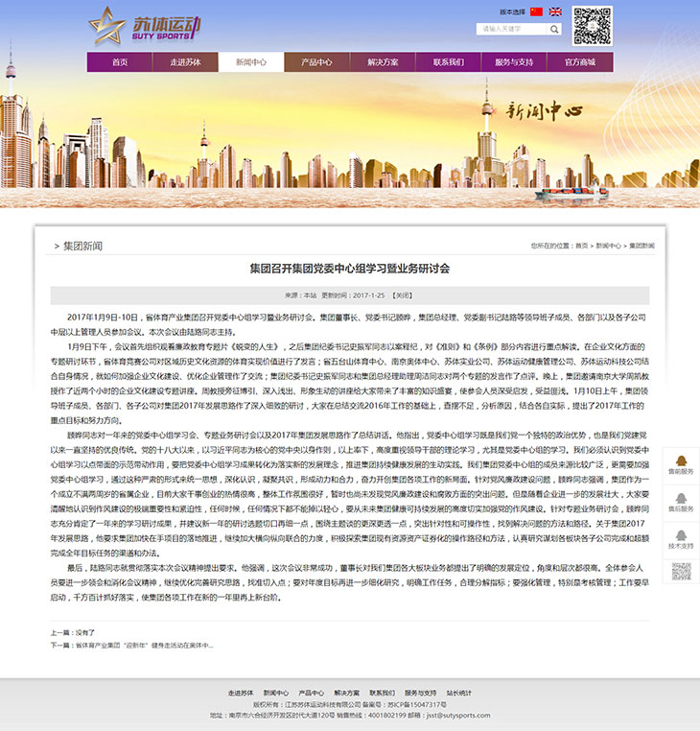Screen dimensions: 700x731
Task: Click the small QR code in side panel
Action: (682, 572)
